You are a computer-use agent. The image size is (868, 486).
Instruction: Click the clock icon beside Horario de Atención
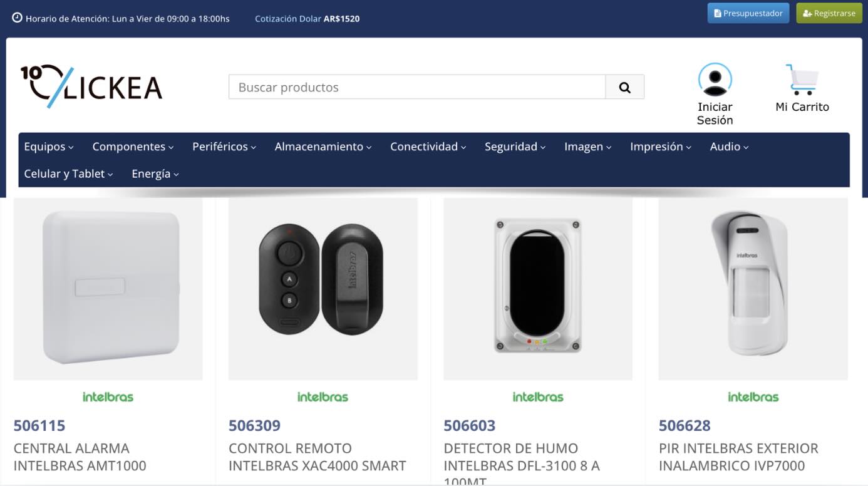[x=17, y=18]
